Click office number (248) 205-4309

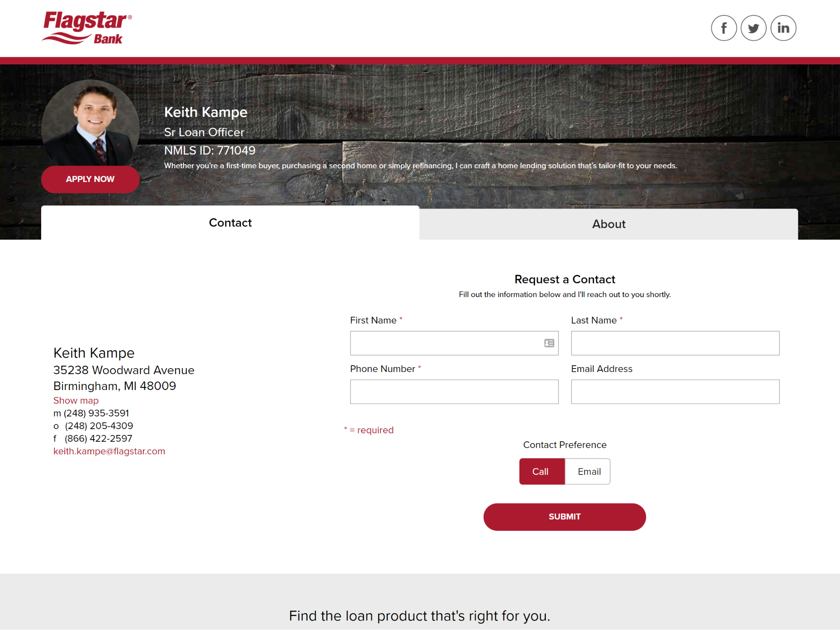point(99,426)
